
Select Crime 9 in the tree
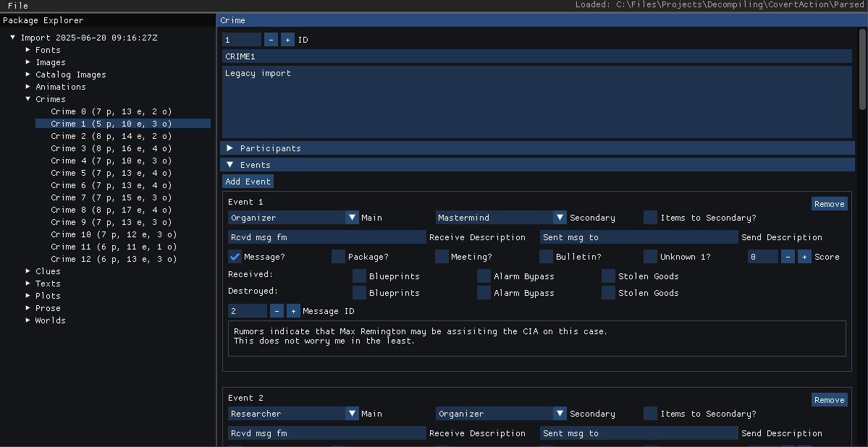point(123,222)
